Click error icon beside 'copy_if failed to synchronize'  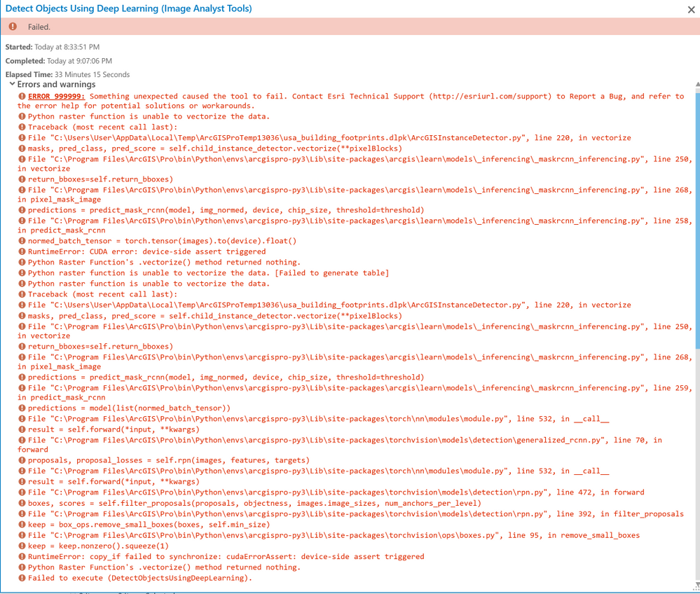click(22, 556)
